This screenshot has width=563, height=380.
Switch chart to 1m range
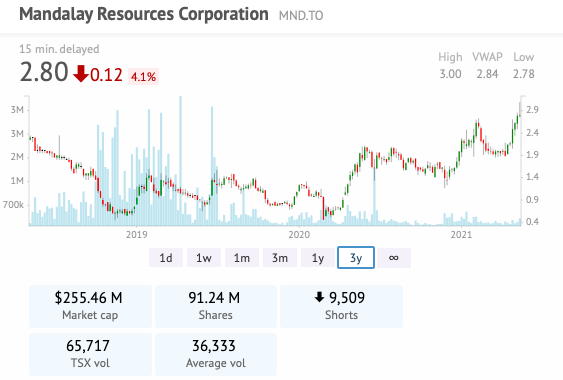[242, 258]
